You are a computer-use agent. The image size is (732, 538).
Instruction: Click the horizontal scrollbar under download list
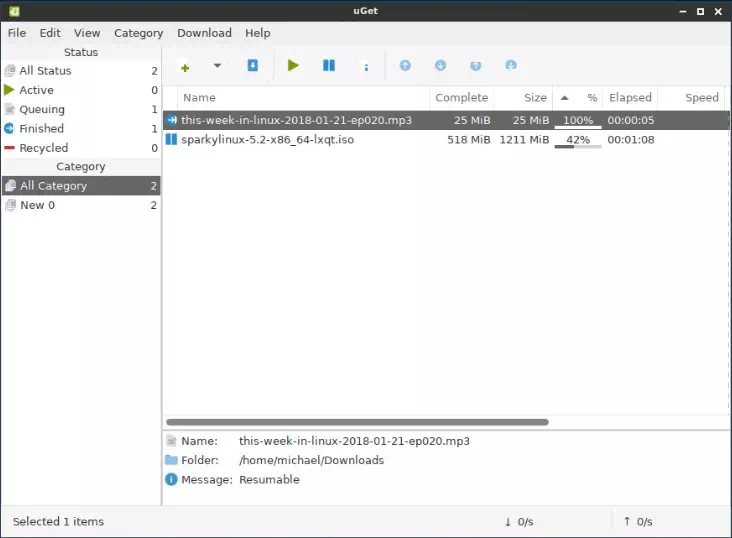pos(357,422)
